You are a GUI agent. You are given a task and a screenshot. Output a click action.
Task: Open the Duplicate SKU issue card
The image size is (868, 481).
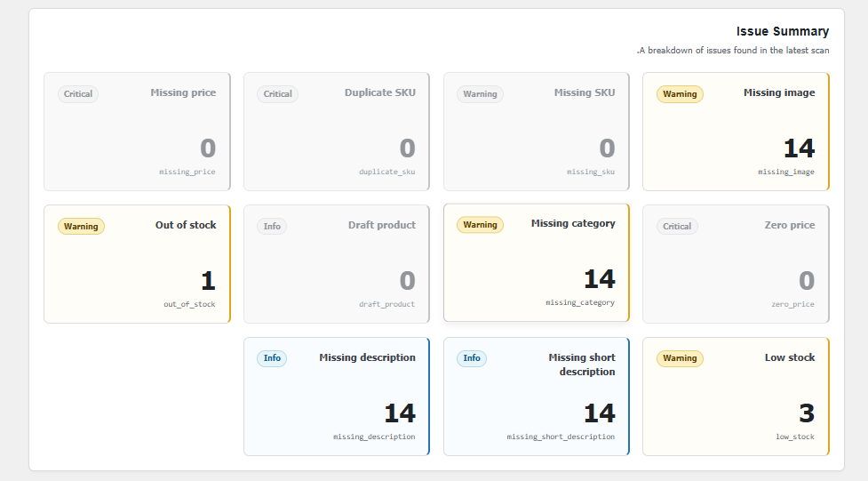click(x=337, y=132)
